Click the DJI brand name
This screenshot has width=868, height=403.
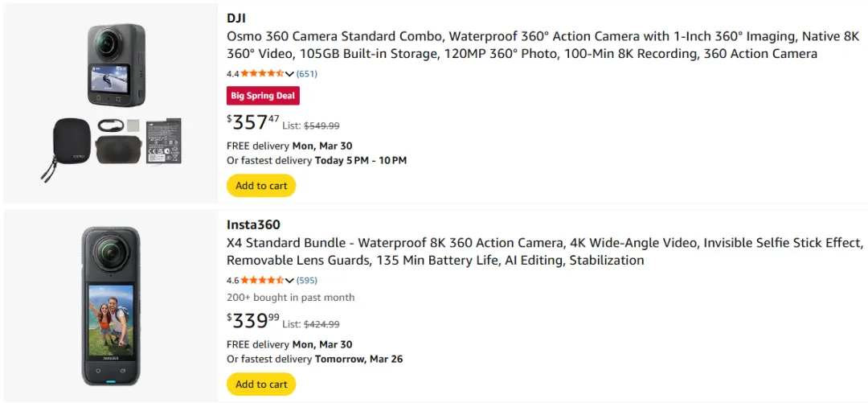tap(236, 18)
